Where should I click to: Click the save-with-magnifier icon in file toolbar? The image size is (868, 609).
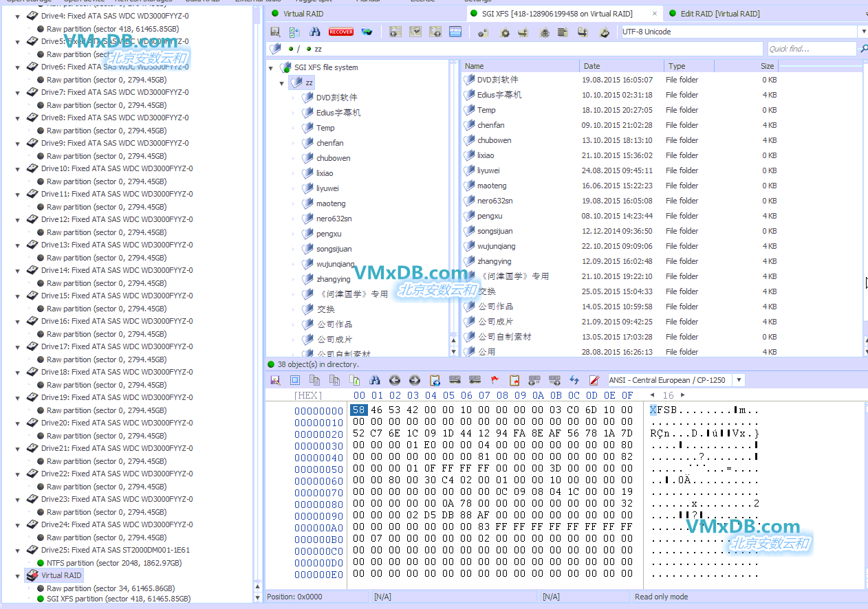(x=275, y=32)
